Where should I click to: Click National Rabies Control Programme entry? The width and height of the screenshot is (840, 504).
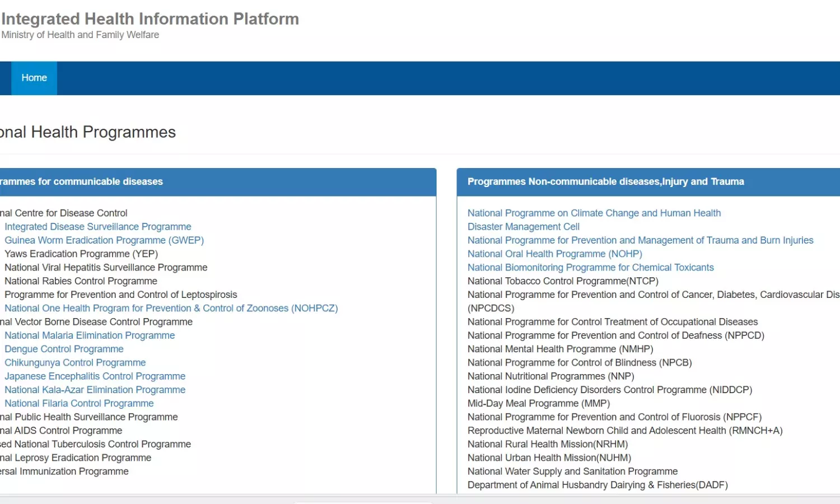coord(81,281)
